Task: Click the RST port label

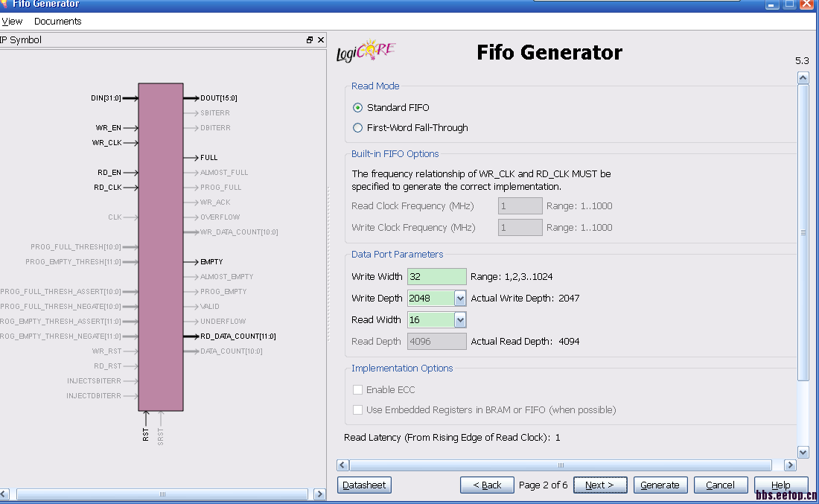Action: point(146,435)
